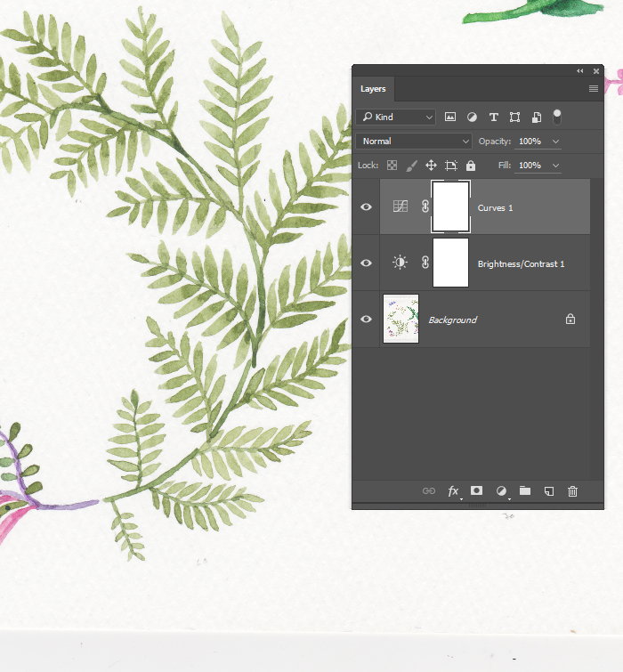
Task: Filter for pixel layers icon
Action: [450, 117]
